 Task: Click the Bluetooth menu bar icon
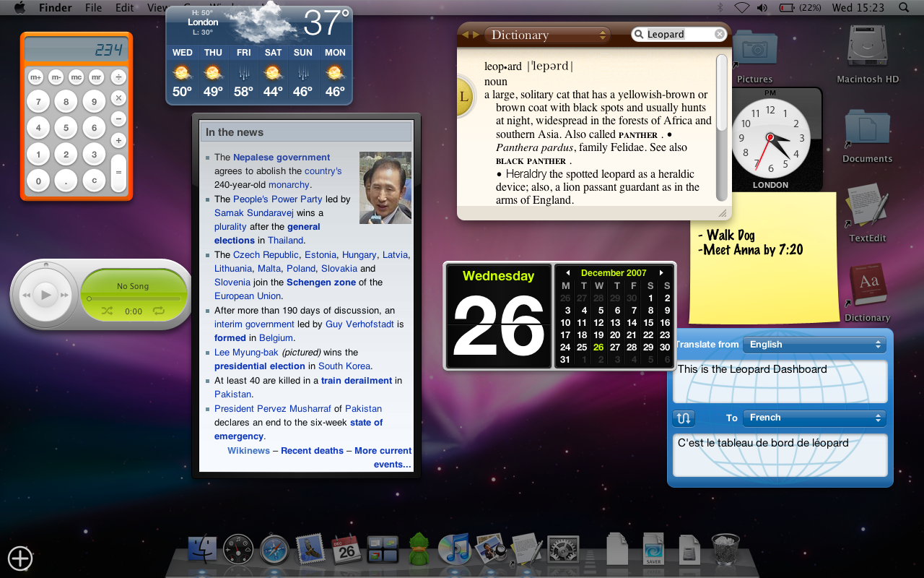(720, 7)
